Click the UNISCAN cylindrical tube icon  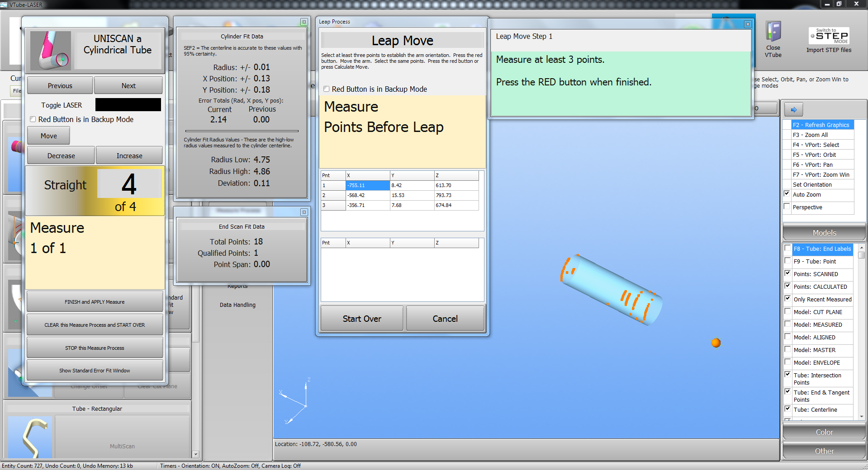(50, 50)
